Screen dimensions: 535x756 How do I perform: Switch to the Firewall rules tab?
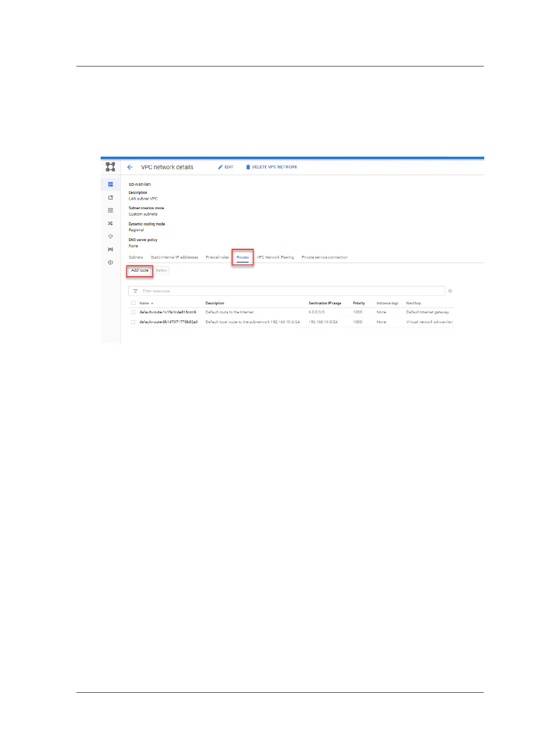click(217, 257)
